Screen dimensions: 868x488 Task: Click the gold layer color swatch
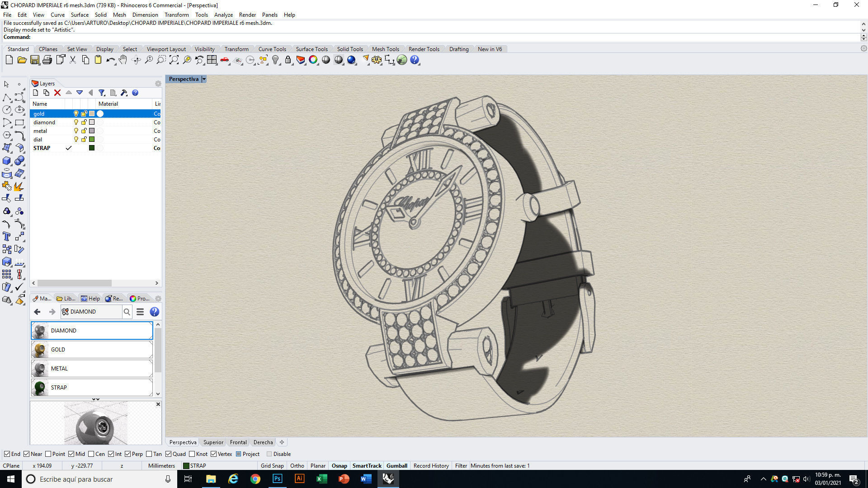[x=92, y=114]
